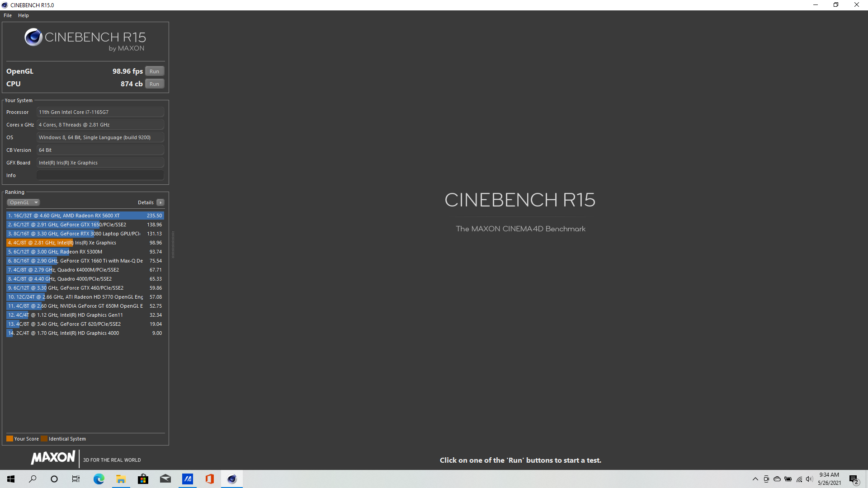The image size is (868, 488).
Task: Open Cortana from the taskbar
Action: click(x=54, y=479)
